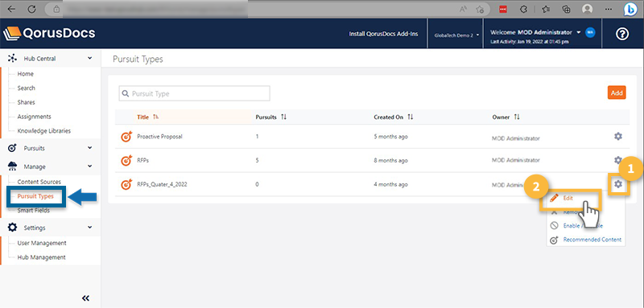Click the orange Add button
This screenshot has width=644, height=308.
pos(617,93)
